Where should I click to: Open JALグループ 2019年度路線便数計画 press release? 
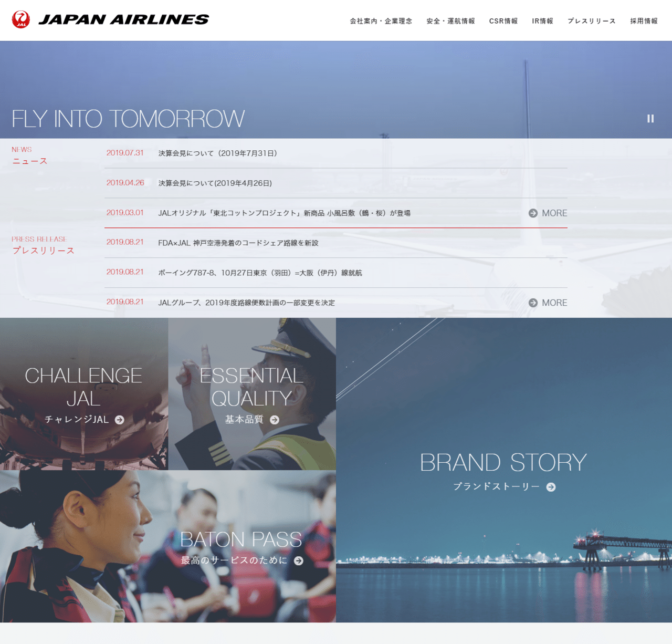tap(246, 303)
